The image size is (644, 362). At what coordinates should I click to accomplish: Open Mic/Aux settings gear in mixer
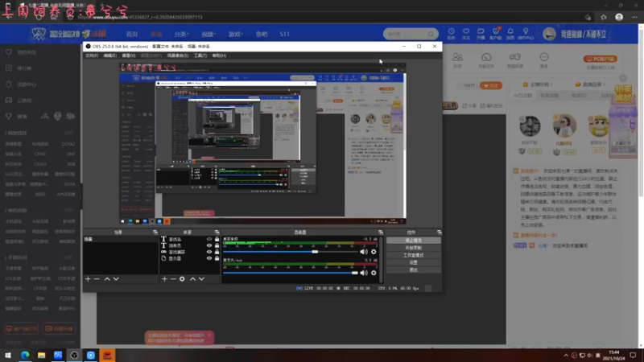(x=374, y=273)
